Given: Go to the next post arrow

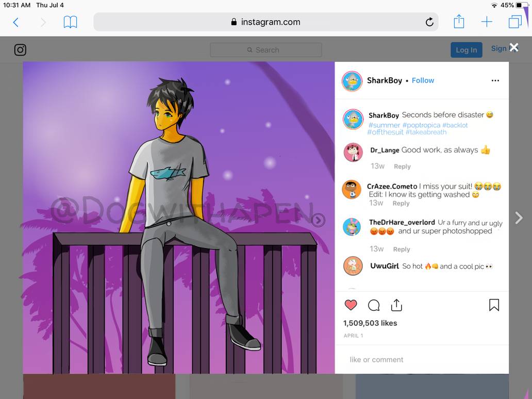Looking at the screenshot, I should coord(519,218).
